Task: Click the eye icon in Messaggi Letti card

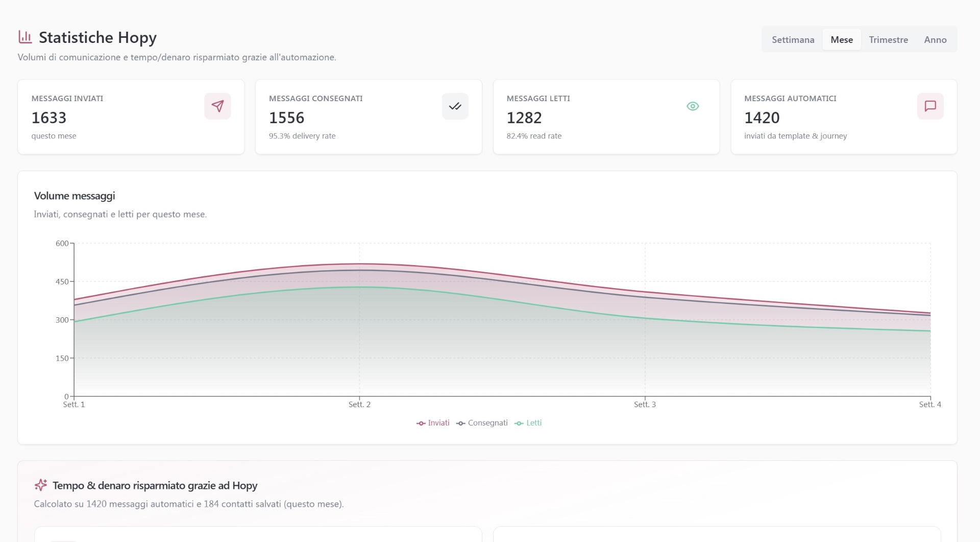Action: point(693,106)
